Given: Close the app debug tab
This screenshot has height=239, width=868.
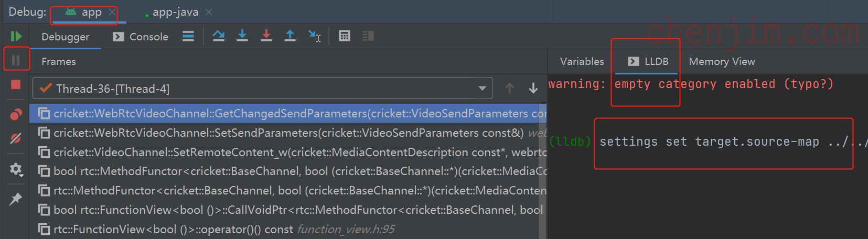Looking at the screenshot, I should coord(112,12).
